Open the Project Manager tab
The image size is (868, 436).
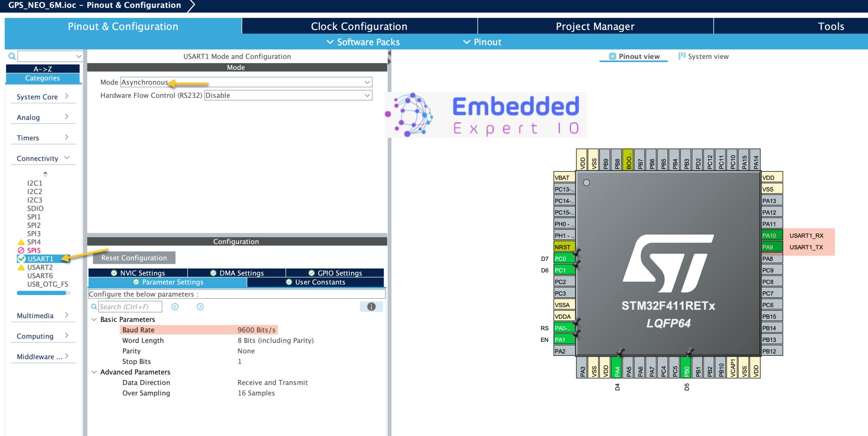tap(595, 26)
